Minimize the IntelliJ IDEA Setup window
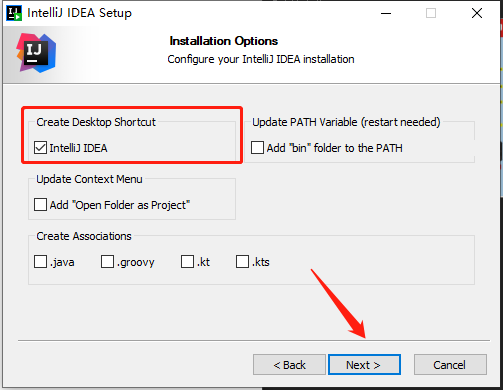 [386, 13]
